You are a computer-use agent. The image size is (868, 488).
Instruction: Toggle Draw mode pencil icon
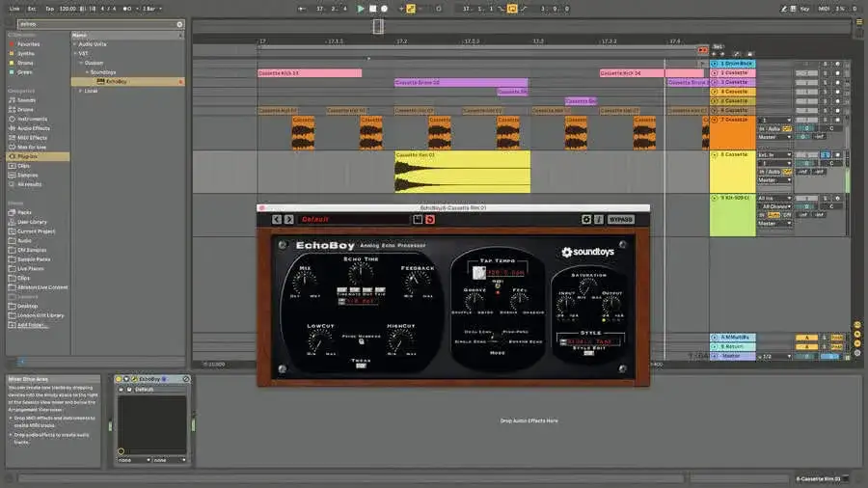(783, 9)
